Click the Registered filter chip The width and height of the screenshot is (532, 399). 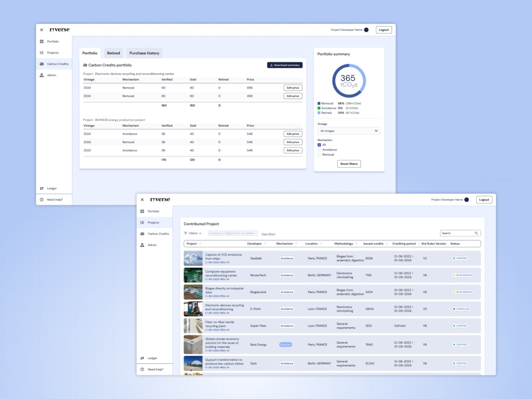(x=232, y=233)
